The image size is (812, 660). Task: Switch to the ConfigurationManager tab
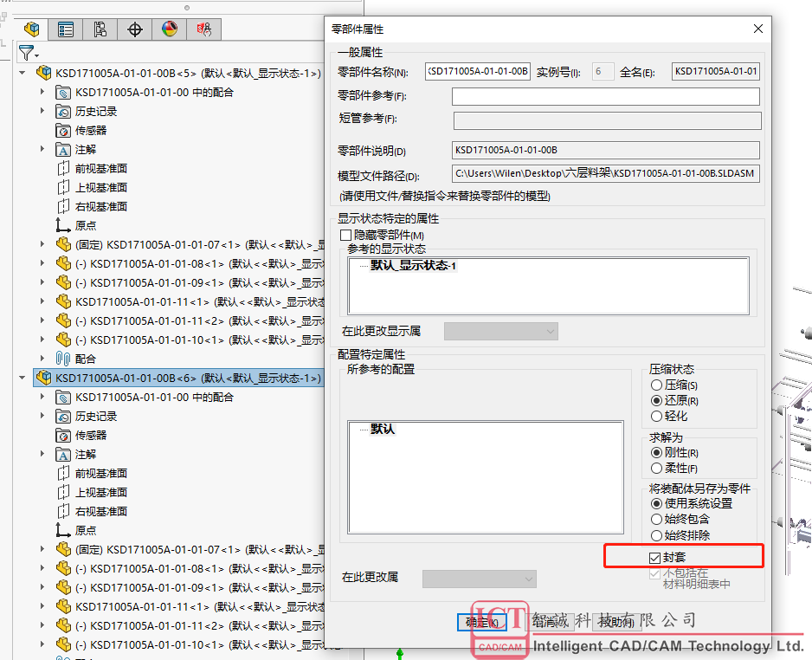pyautogui.click(x=100, y=29)
